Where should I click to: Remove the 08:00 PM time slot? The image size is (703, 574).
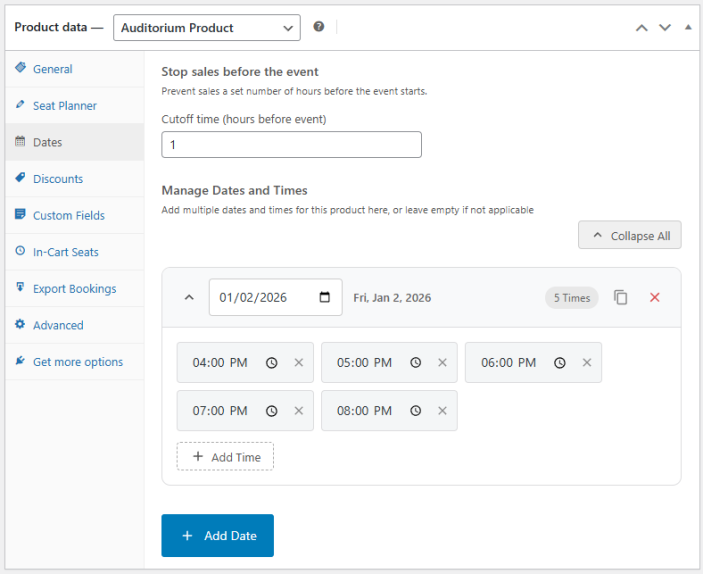tap(442, 411)
